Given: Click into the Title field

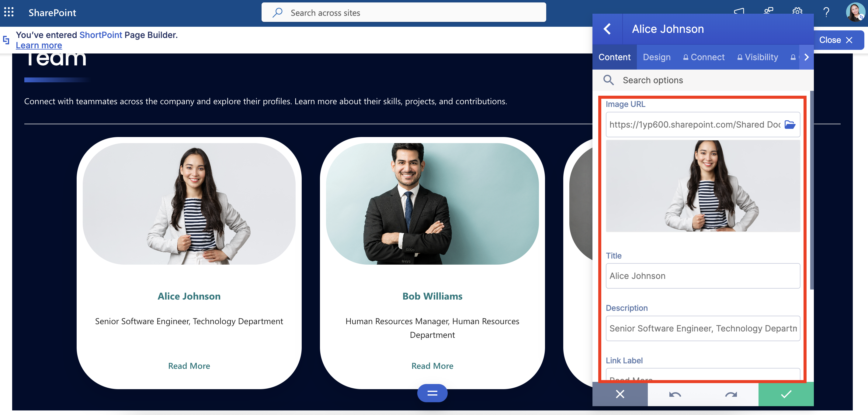Looking at the screenshot, I should click(703, 276).
